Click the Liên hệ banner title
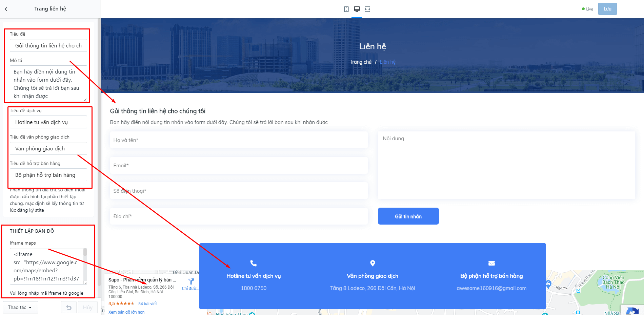 tap(373, 46)
